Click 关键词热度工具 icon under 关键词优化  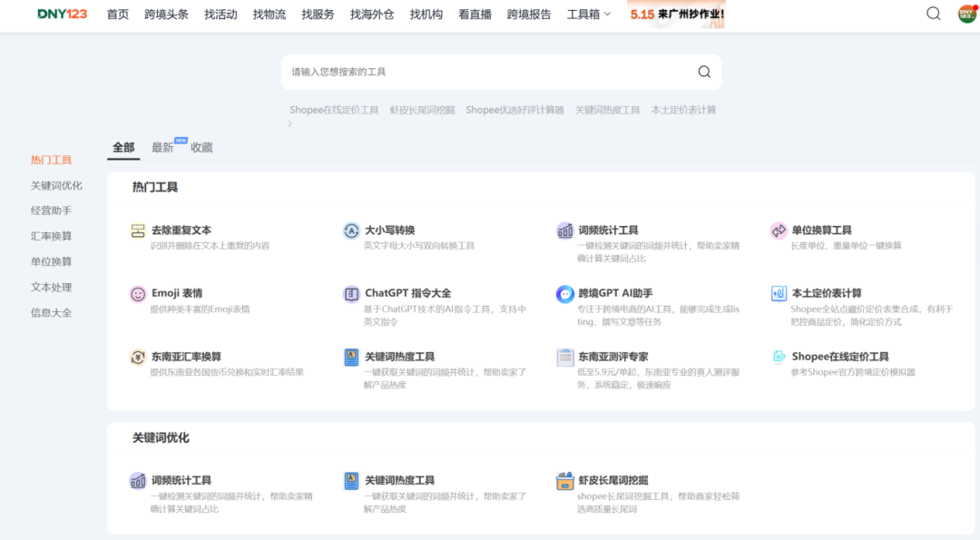pyautogui.click(x=351, y=481)
